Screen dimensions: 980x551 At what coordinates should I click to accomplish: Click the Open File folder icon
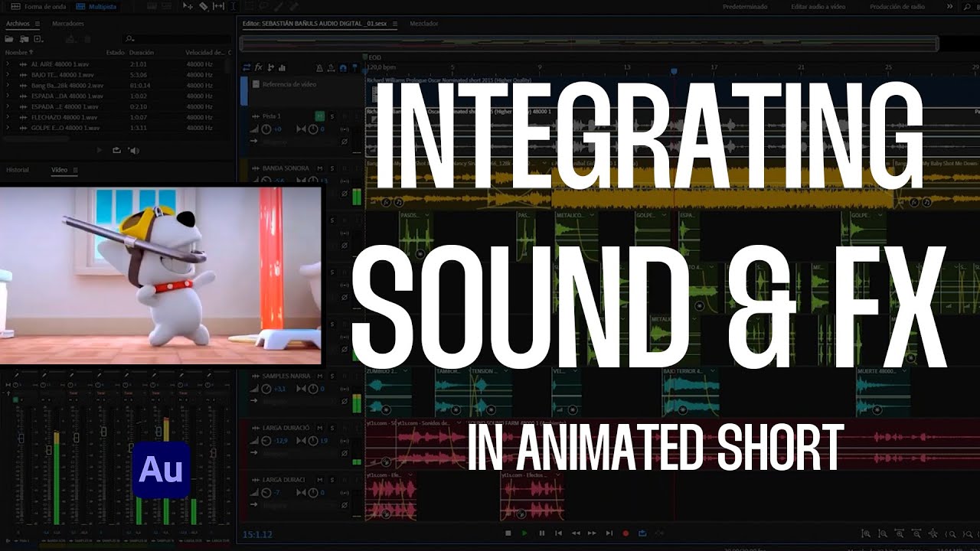9,38
